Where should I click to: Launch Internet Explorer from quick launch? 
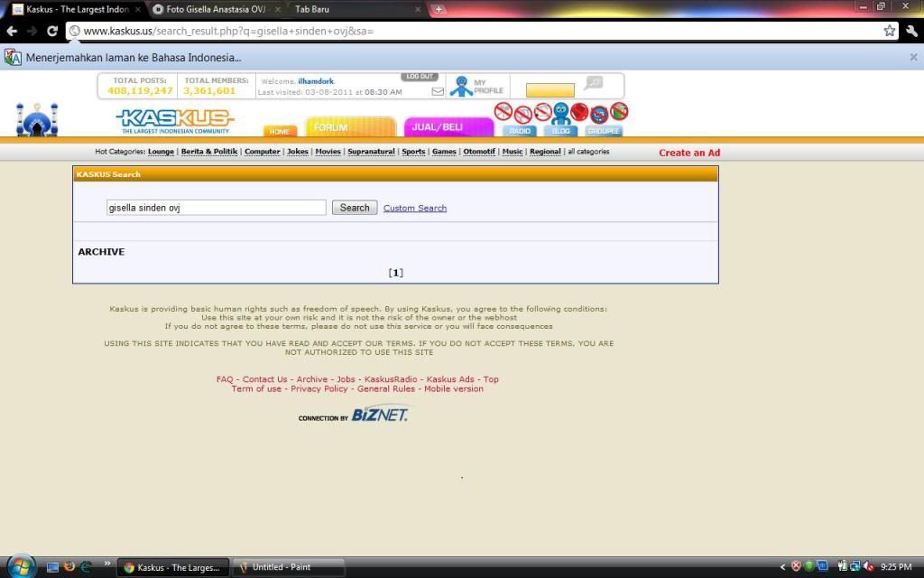pyautogui.click(x=86, y=567)
